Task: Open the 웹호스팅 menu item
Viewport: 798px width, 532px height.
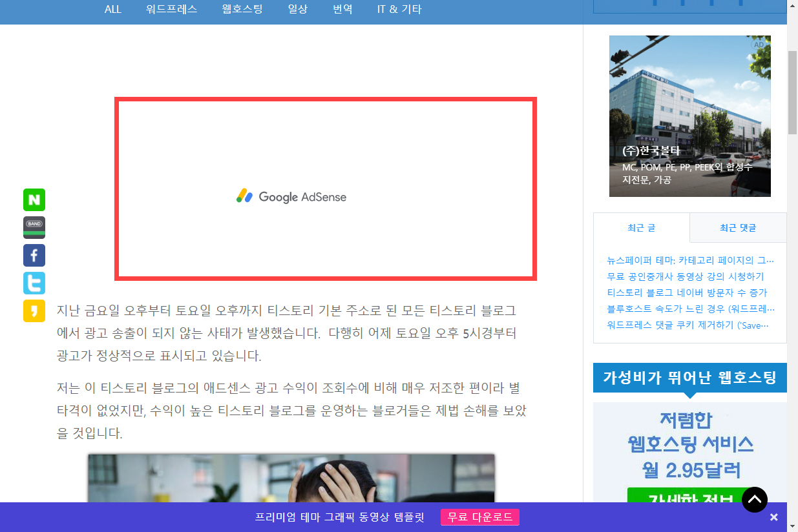Action: [x=242, y=9]
